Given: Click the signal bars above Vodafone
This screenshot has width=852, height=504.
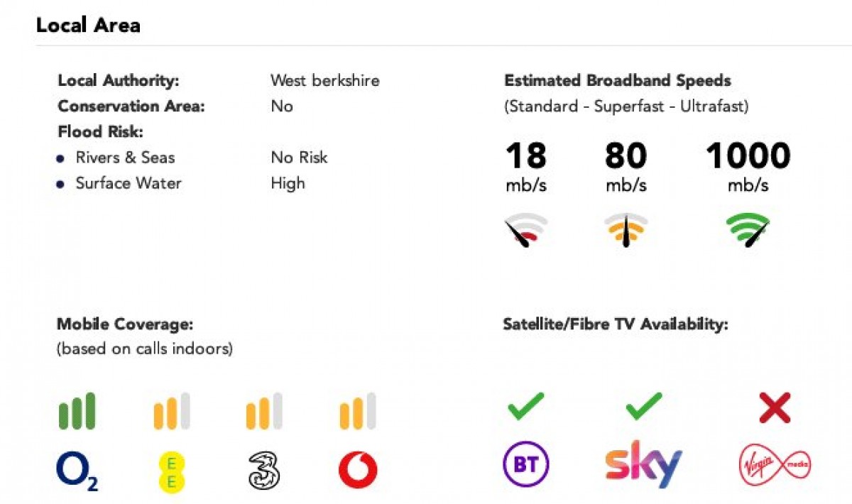Looking at the screenshot, I should tap(358, 411).
